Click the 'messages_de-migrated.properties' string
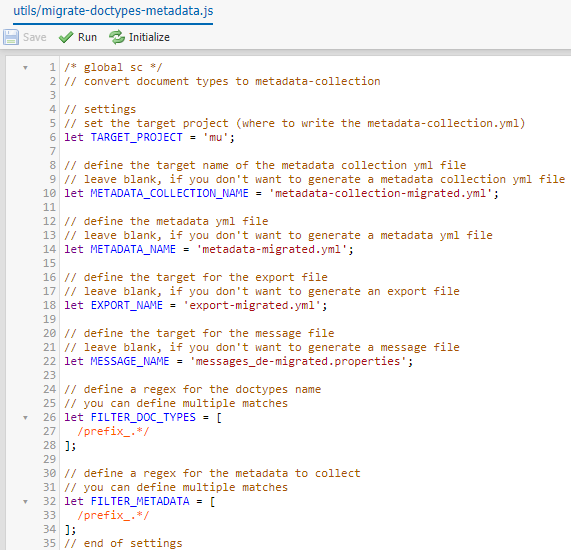 [x=298, y=361]
